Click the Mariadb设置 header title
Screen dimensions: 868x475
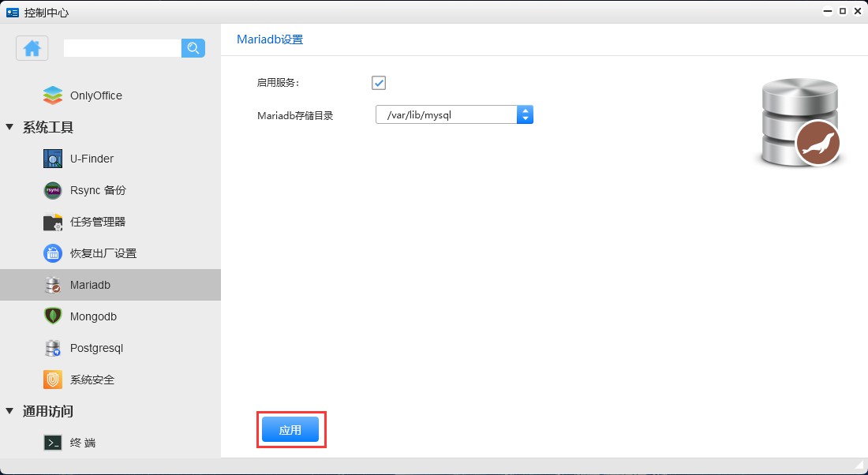(270, 39)
